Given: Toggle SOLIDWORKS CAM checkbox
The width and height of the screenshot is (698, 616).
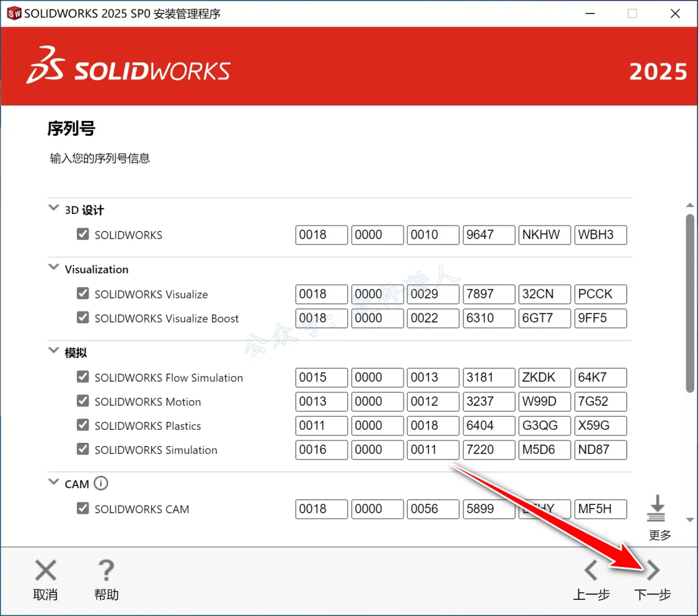Looking at the screenshot, I should (x=83, y=508).
